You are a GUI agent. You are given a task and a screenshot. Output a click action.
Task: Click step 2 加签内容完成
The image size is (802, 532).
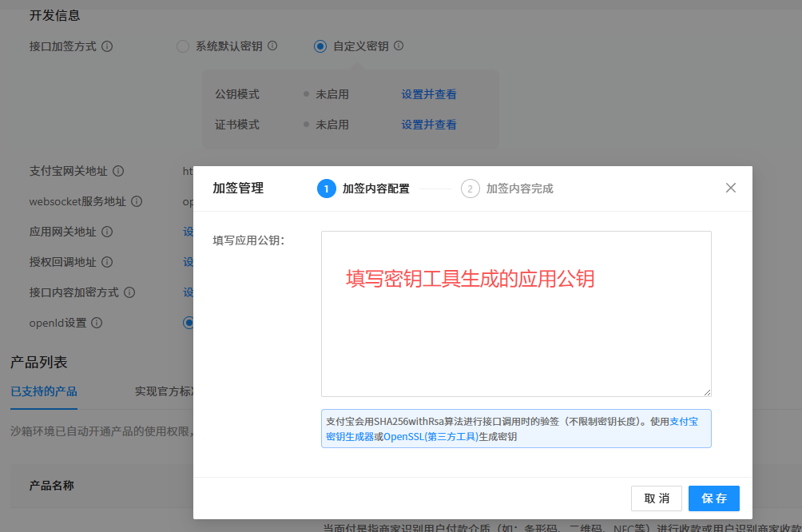[x=507, y=189]
